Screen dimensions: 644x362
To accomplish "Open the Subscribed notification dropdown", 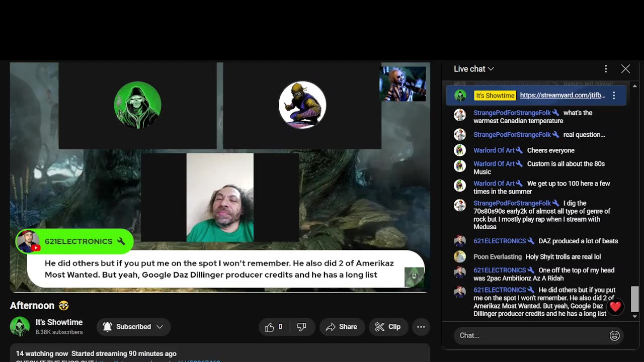I will pyautogui.click(x=133, y=327).
